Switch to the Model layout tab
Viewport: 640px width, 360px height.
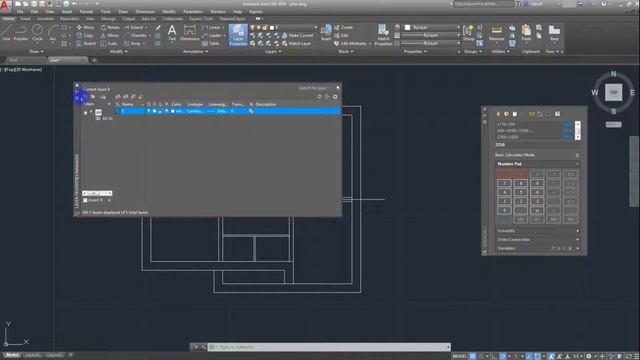pos(12,355)
